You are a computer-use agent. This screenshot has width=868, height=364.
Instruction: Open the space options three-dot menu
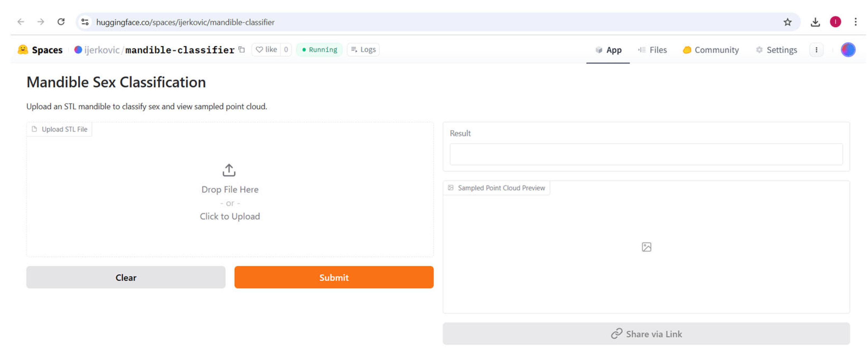click(816, 50)
